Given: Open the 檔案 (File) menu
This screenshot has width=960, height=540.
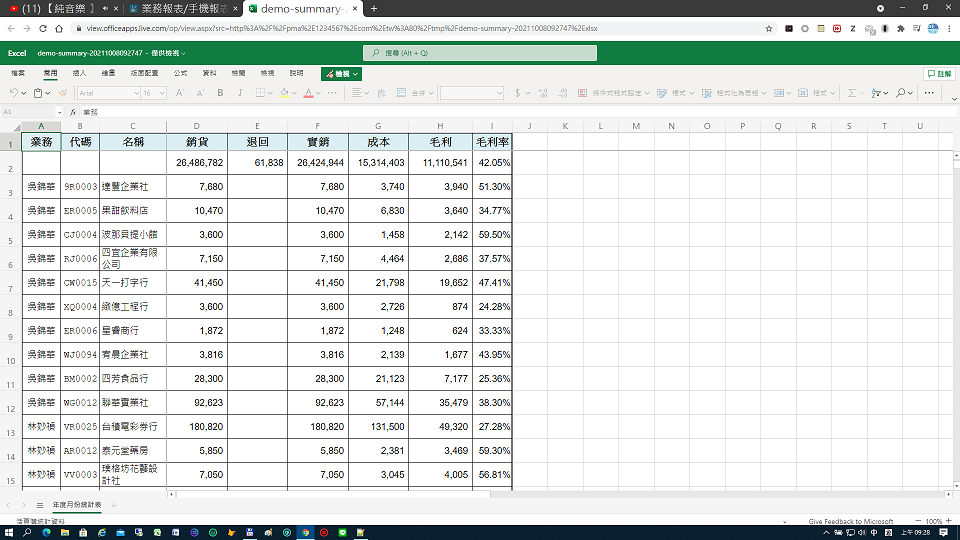Looking at the screenshot, I should (18, 73).
